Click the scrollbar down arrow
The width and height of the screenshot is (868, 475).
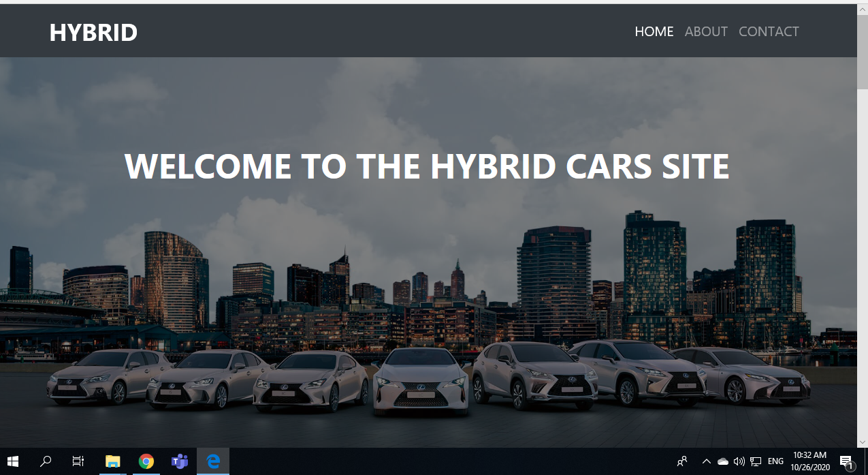point(862,441)
